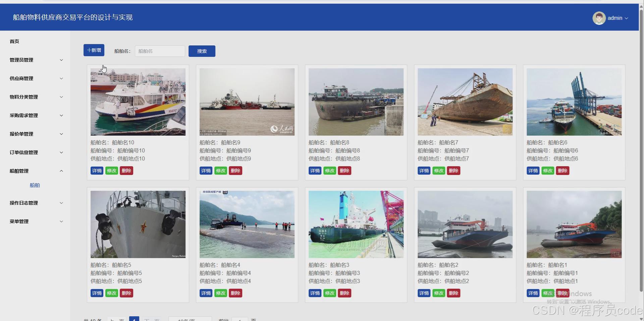Open the 船舶名8 ship photo
This screenshot has width=644, height=321.
[x=356, y=102]
